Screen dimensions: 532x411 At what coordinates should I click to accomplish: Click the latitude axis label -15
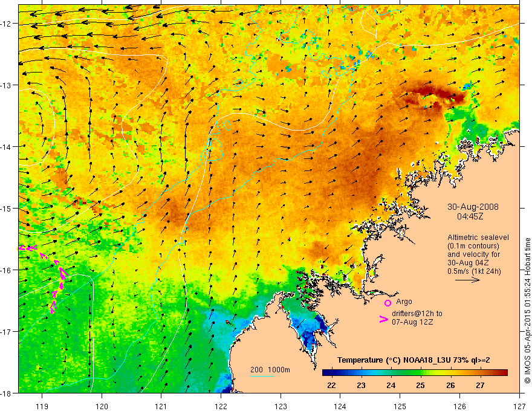(x=6, y=209)
